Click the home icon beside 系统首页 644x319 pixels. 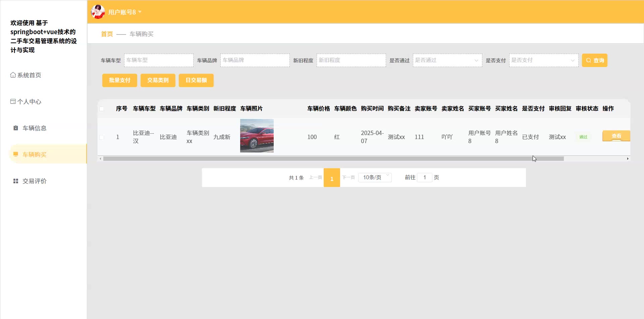[x=13, y=75]
